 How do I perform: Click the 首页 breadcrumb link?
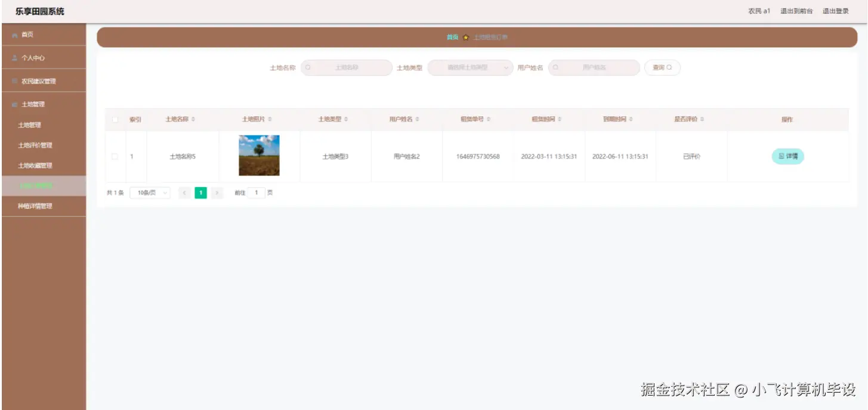click(x=452, y=38)
